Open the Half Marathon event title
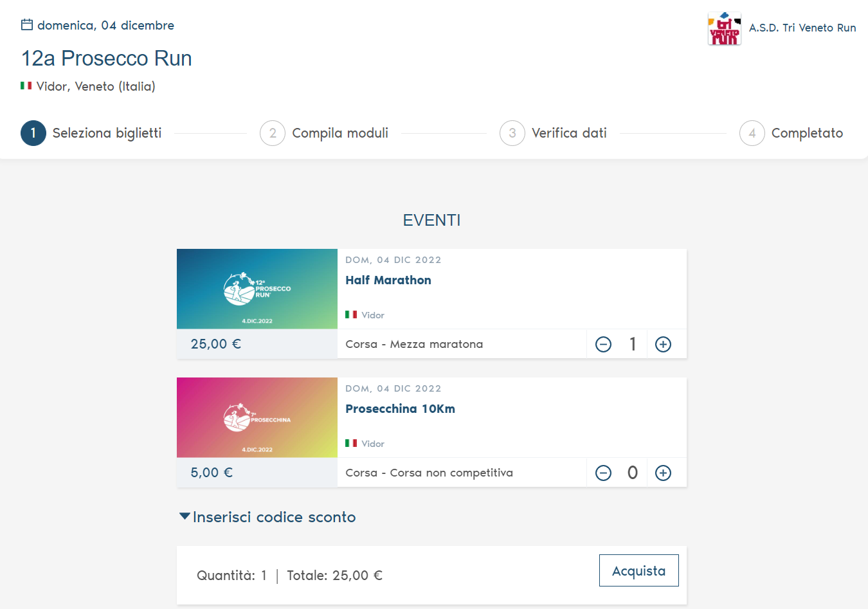This screenshot has width=868, height=609. [x=388, y=280]
